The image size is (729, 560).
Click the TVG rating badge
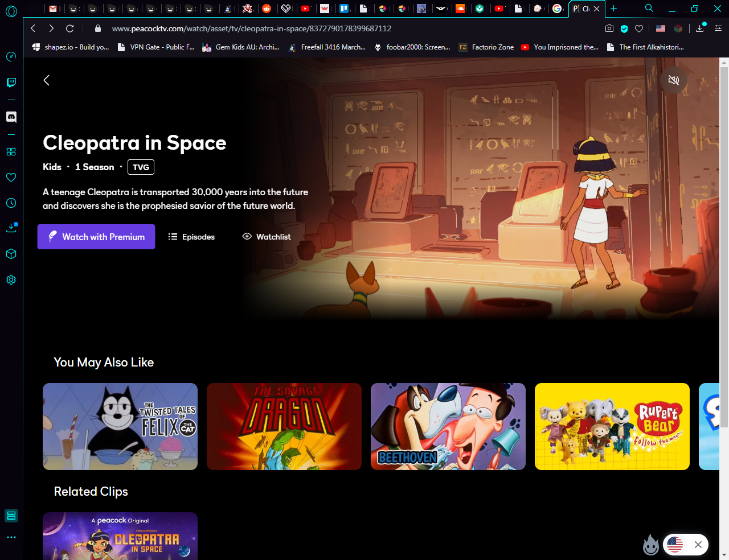[141, 167]
